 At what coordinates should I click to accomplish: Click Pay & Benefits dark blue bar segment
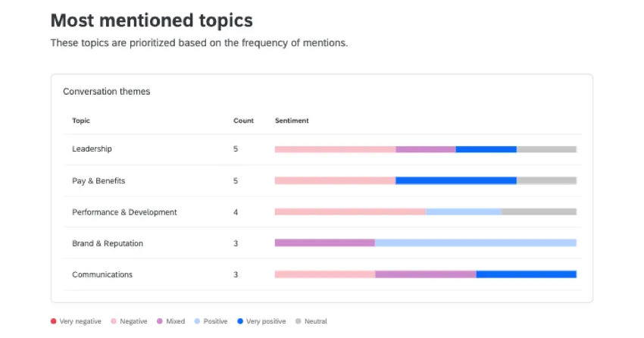(x=455, y=181)
